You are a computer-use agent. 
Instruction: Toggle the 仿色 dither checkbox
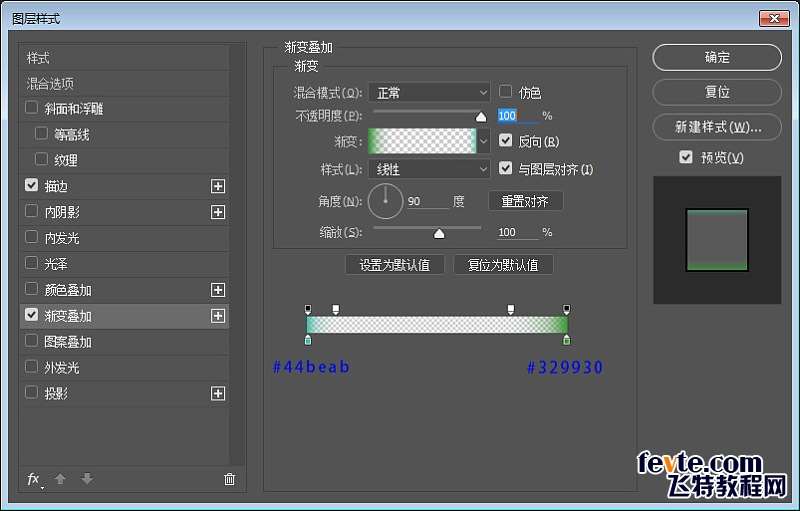(x=505, y=91)
